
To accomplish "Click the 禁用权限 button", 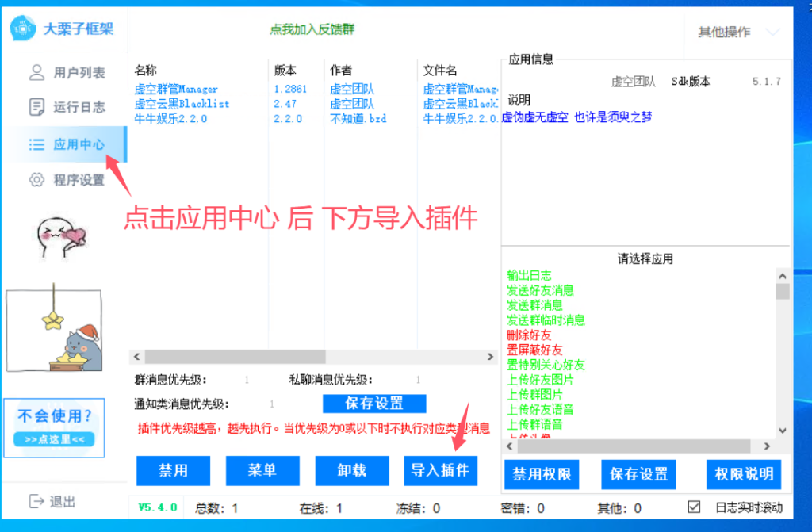I will click(542, 474).
